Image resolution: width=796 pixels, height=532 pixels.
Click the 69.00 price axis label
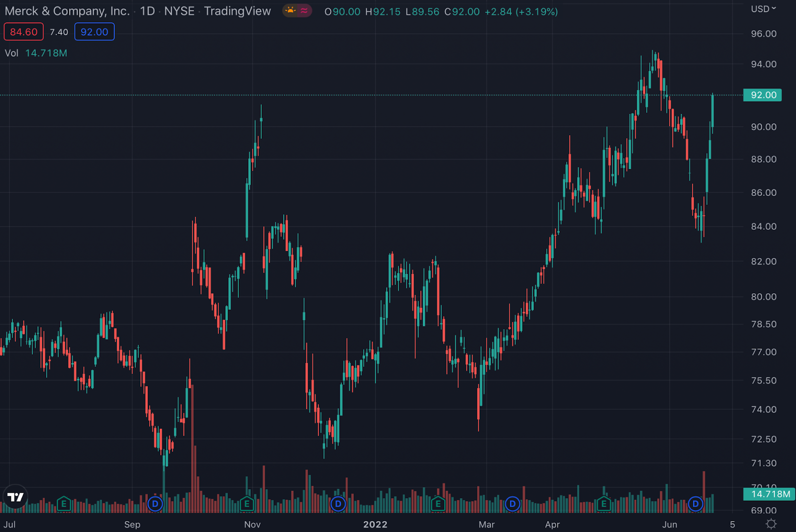tap(764, 511)
